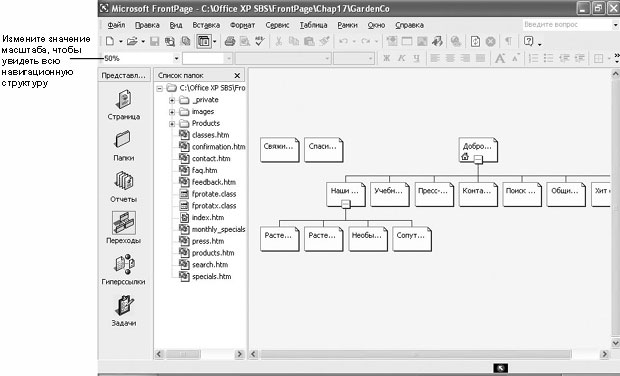
Task: Collapse children of the Добро... home page node
Action: (x=478, y=159)
